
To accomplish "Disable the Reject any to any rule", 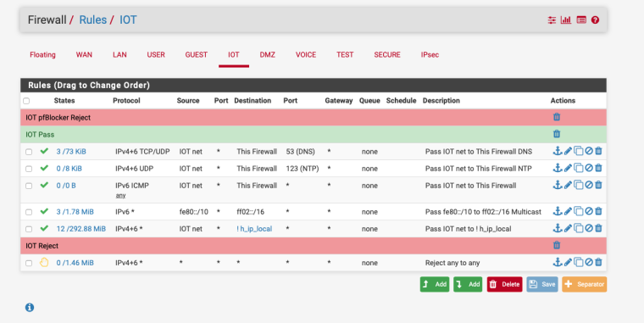I will click(589, 262).
